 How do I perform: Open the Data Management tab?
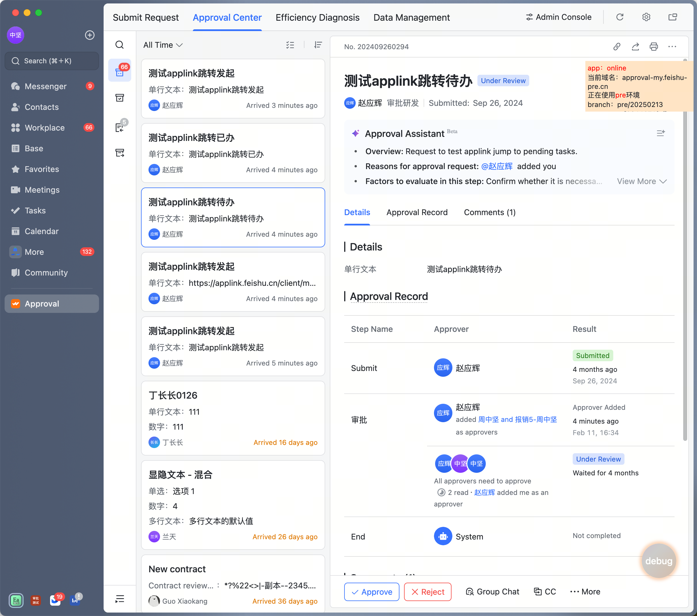coord(412,17)
